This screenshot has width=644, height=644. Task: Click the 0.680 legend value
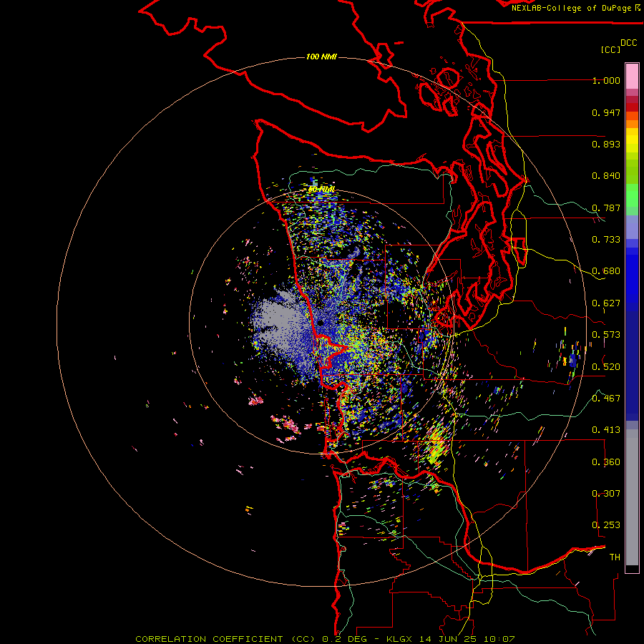[x=606, y=271]
